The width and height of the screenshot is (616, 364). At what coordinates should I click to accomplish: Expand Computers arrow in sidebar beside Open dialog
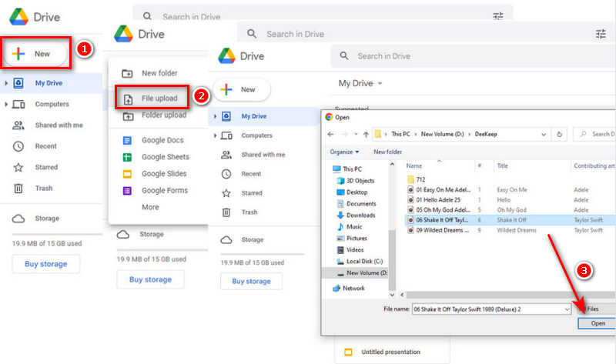(x=215, y=135)
